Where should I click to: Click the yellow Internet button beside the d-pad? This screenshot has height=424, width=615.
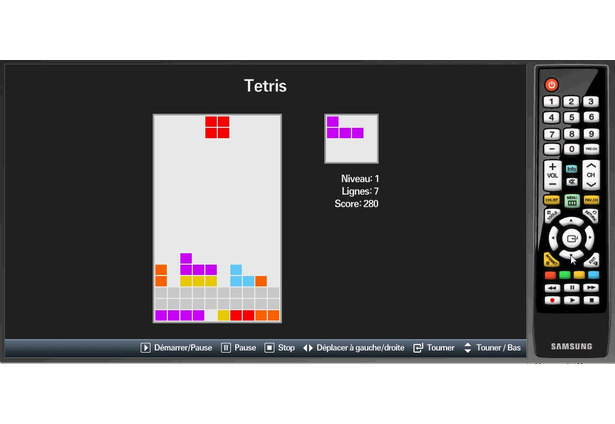coord(551,260)
